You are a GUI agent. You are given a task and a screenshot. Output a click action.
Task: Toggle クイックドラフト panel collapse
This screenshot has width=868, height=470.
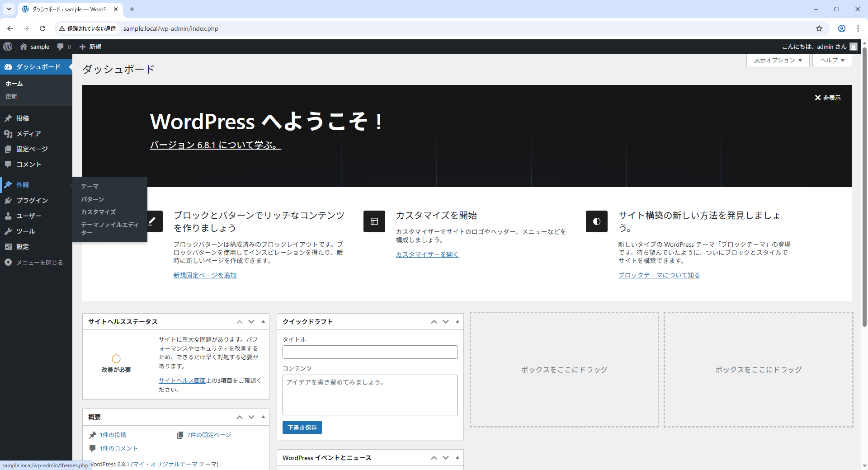point(458,322)
